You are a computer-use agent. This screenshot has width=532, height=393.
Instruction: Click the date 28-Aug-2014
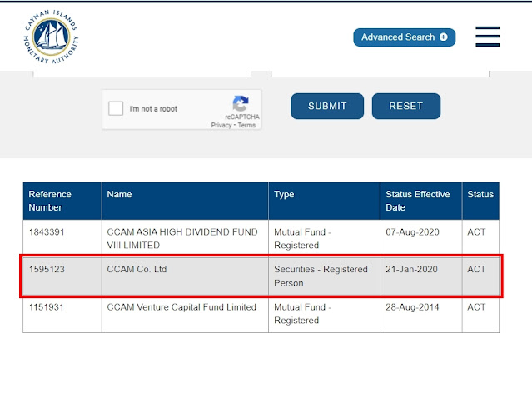(412, 307)
